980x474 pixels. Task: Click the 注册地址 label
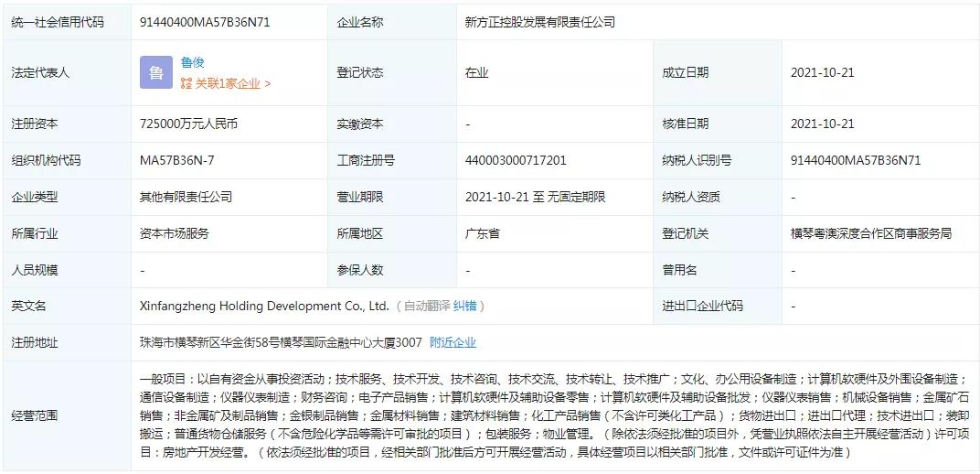pyautogui.click(x=35, y=342)
